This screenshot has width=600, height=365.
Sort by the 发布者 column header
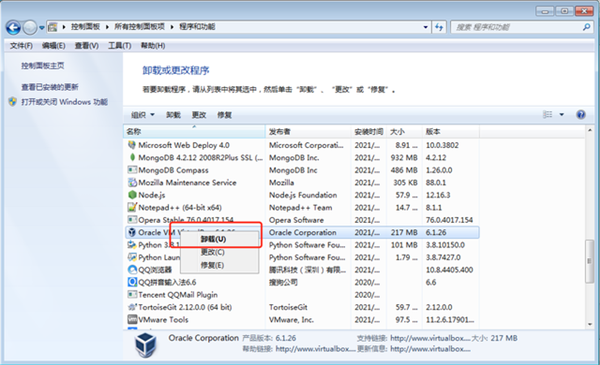tap(308, 132)
